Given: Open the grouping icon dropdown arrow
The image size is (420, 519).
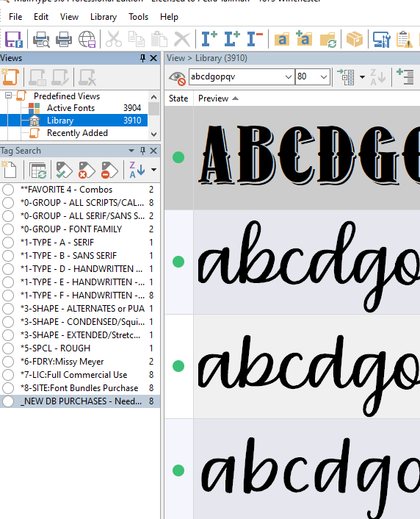Looking at the screenshot, I should [362, 77].
